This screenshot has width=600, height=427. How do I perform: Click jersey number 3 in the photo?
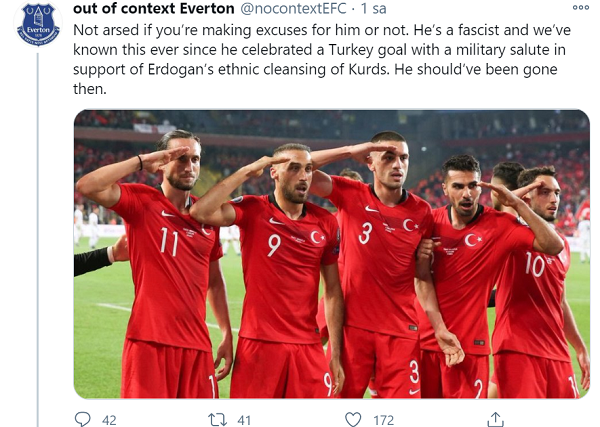(365, 233)
